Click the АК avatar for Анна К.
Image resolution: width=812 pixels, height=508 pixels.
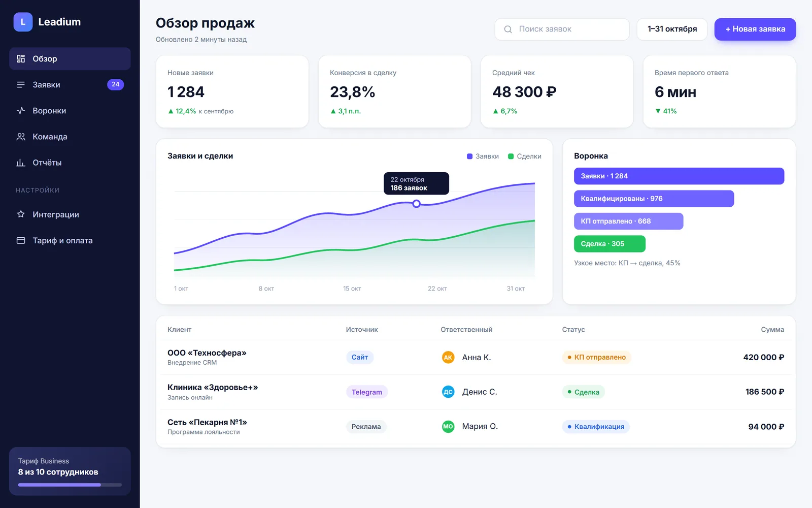[x=448, y=357]
